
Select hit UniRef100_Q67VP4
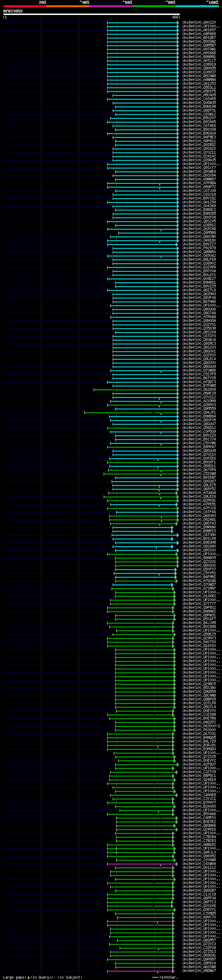(x=199, y=470)
